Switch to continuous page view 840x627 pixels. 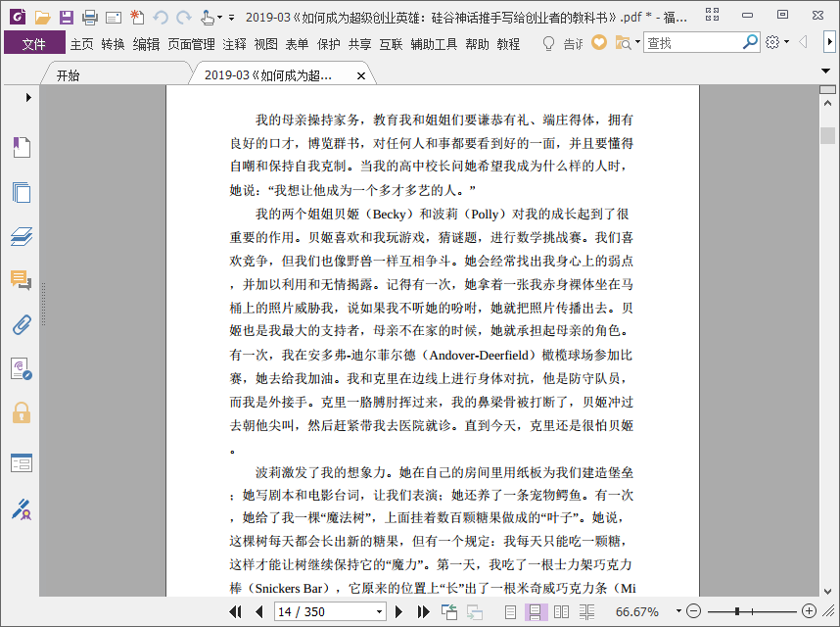tap(535, 611)
